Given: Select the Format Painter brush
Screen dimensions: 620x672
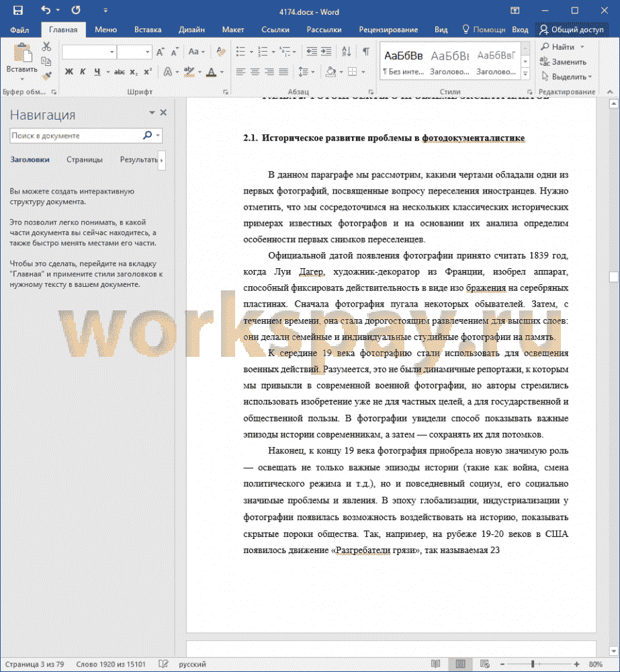Looking at the screenshot, I should coord(46,76).
